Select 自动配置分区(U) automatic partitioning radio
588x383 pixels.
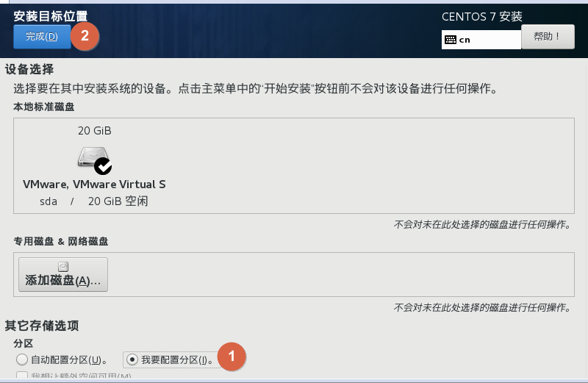(x=22, y=359)
